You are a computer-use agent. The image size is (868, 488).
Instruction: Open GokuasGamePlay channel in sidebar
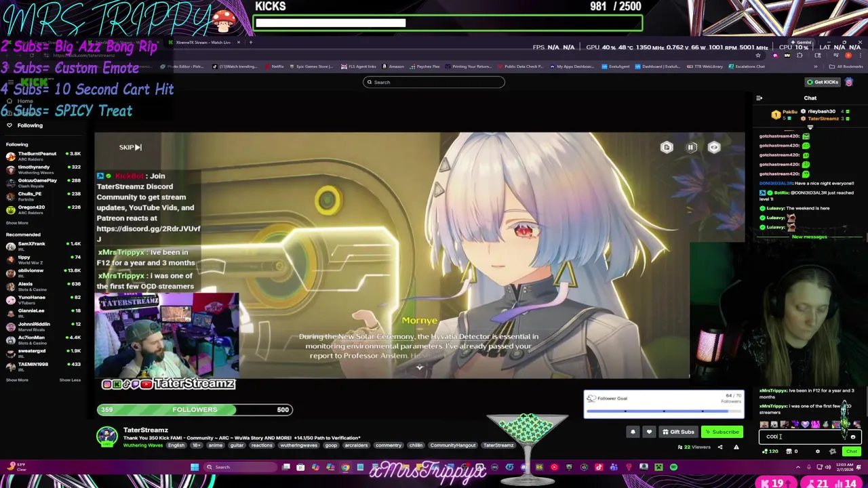(43, 183)
